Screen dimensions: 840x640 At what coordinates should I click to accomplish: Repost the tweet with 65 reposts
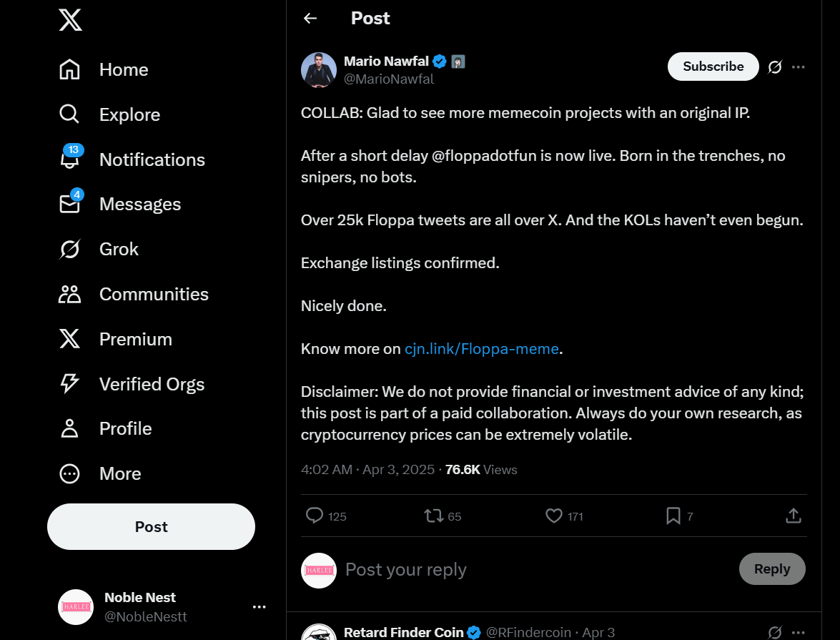click(x=433, y=516)
